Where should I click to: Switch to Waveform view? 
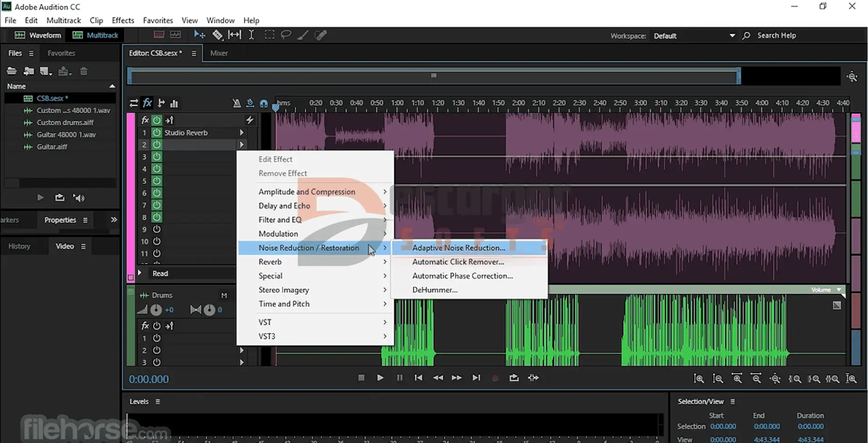tap(38, 35)
